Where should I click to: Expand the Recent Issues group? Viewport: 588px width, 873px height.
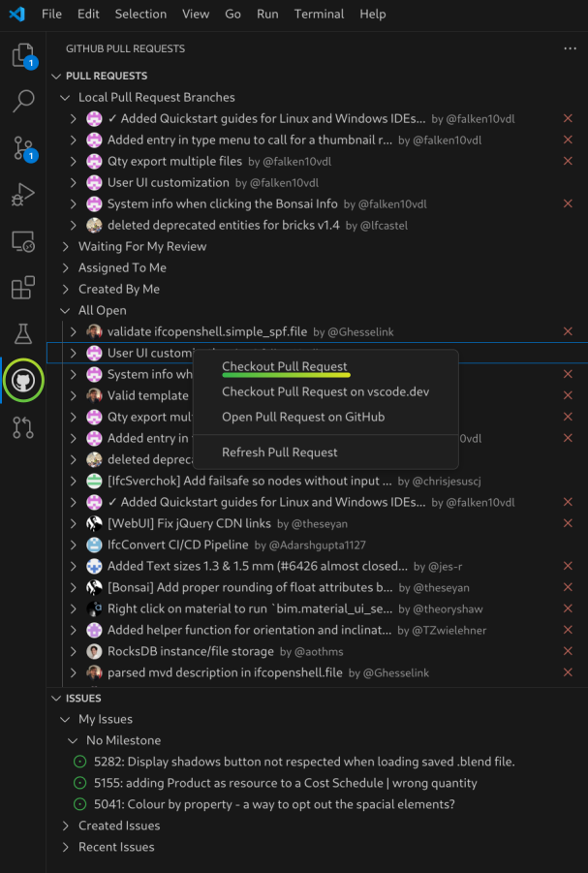coord(65,847)
